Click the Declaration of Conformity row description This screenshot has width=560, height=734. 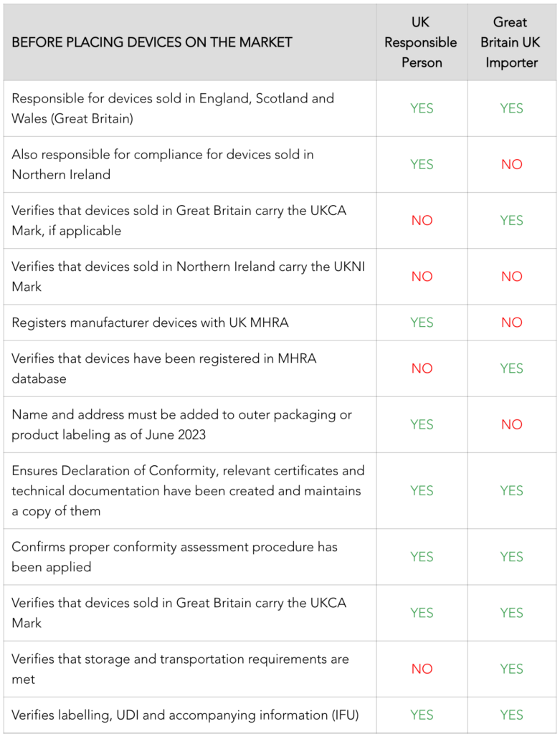[188, 490]
